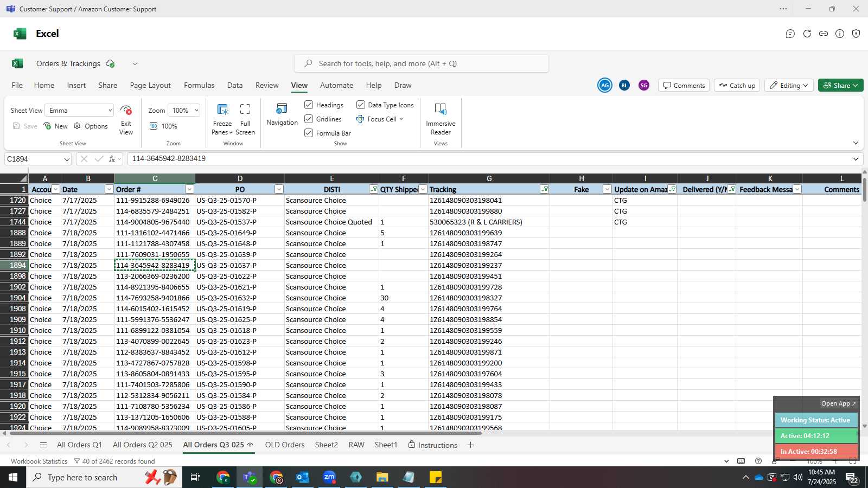
Task: Expand the Name Box dropdown
Action: [x=67, y=159]
